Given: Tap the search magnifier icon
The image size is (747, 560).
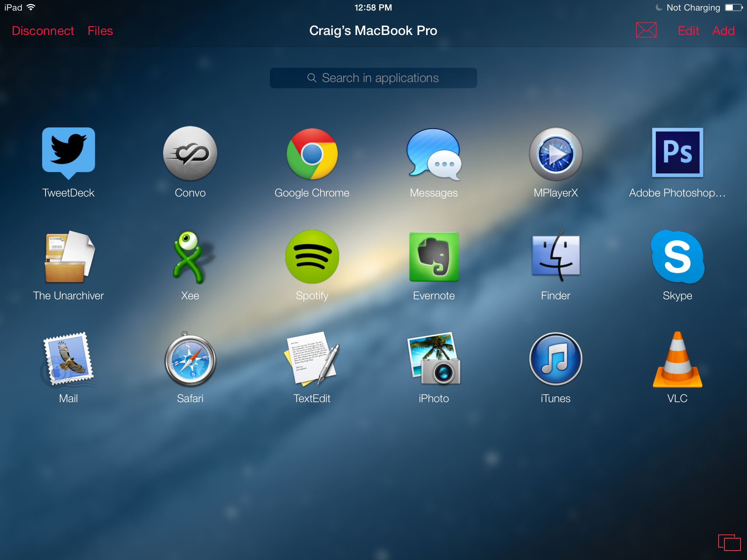Looking at the screenshot, I should coord(312,78).
